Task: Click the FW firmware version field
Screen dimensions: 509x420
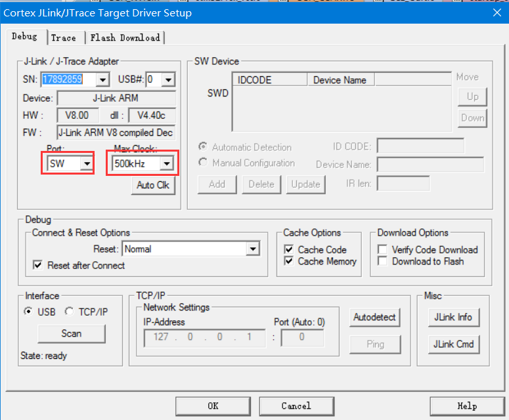Action: [116, 133]
